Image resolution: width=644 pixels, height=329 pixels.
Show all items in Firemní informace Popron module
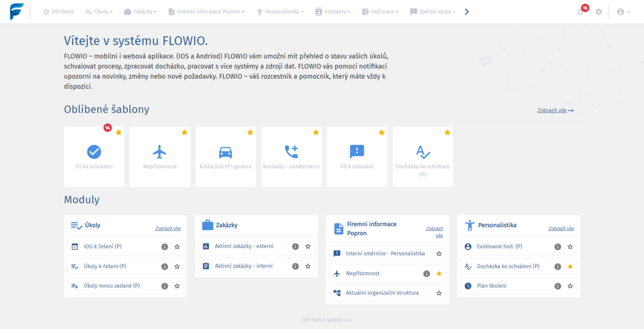435,232
